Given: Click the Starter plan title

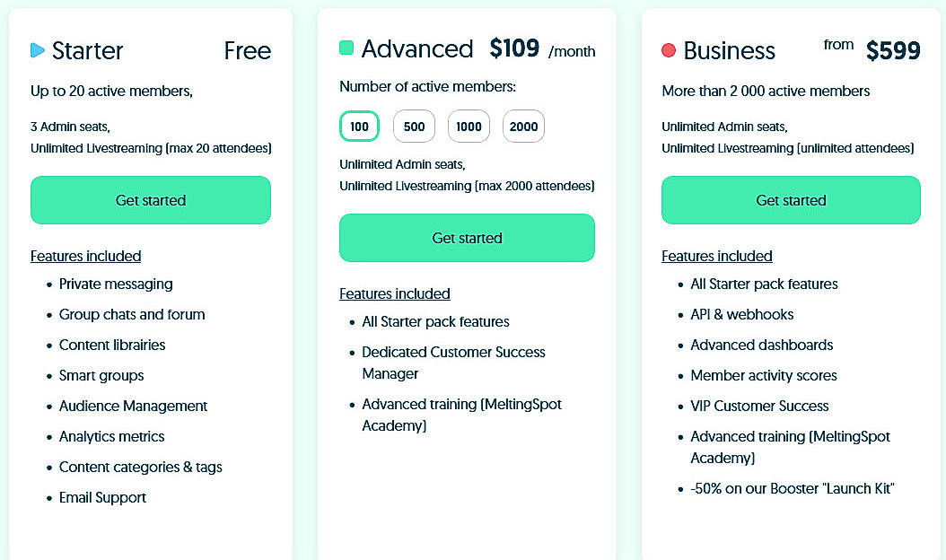Looking at the screenshot, I should [x=89, y=51].
